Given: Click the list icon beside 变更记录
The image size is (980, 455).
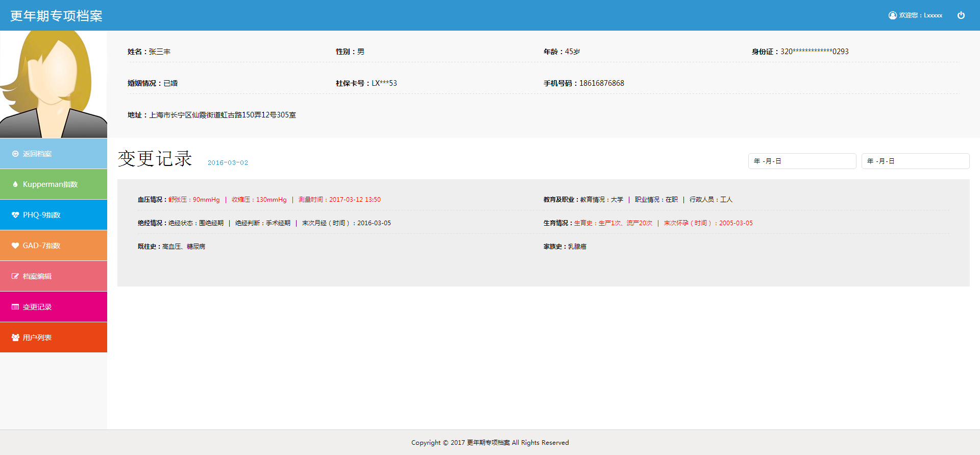Looking at the screenshot, I should click(15, 307).
